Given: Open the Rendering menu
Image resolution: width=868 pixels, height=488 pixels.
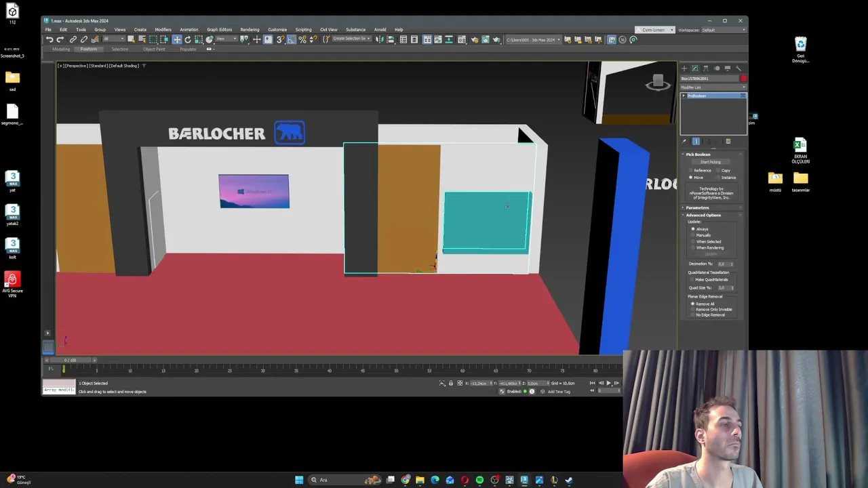Looking at the screenshot, I should 250,30.
